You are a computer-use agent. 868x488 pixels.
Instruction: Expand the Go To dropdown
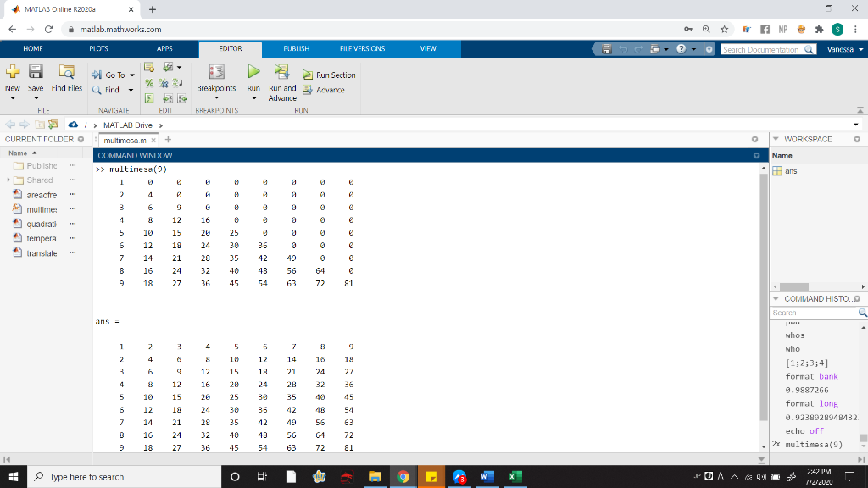(133, 75)
